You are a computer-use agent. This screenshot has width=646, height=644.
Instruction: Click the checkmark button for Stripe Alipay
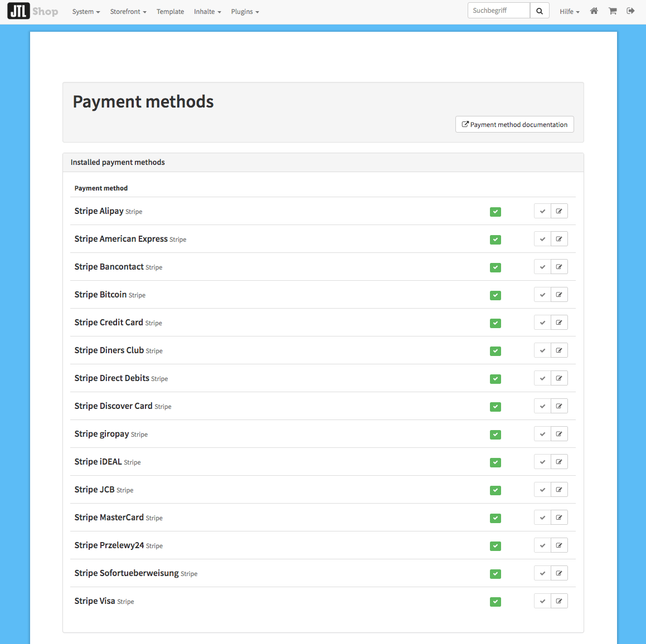(542, 211)
